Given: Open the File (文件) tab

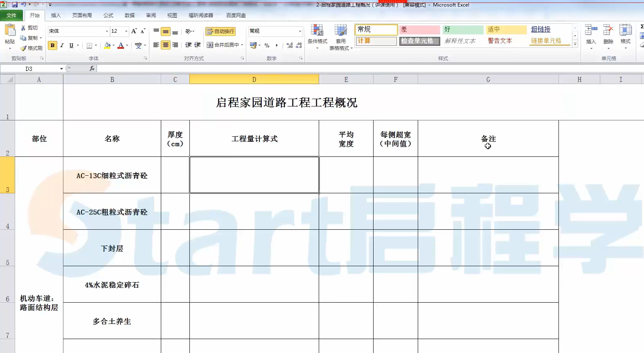Looking at the screenshot, I should coord(11,16).
